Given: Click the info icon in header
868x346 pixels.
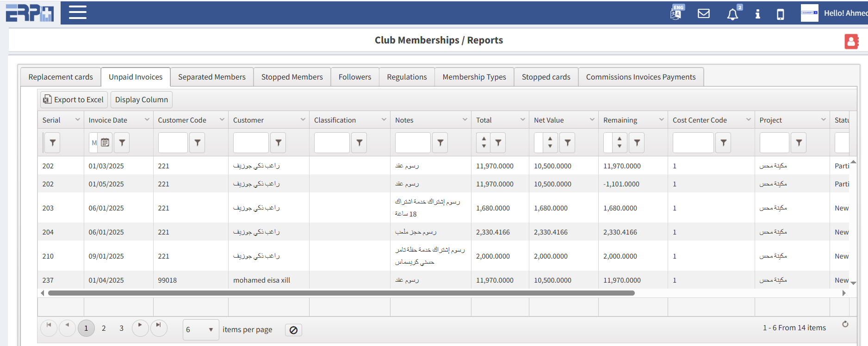Looking at the screenshot, I should tap(757, 14).
